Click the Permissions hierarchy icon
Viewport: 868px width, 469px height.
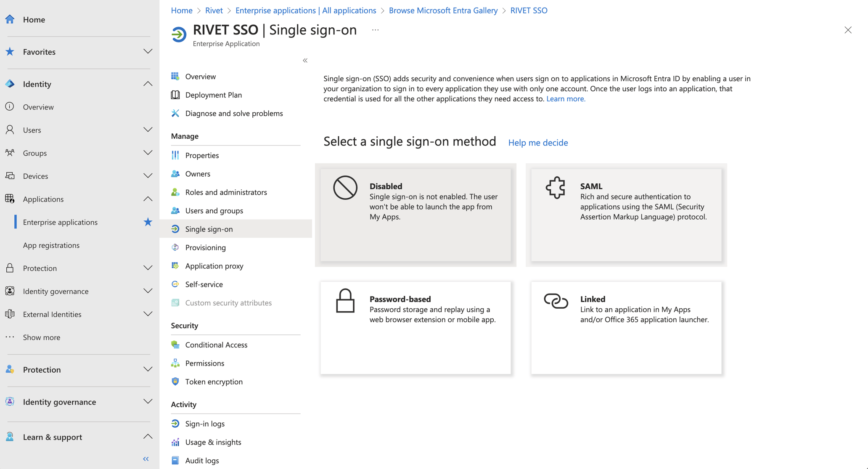click(x=175, y=363)
